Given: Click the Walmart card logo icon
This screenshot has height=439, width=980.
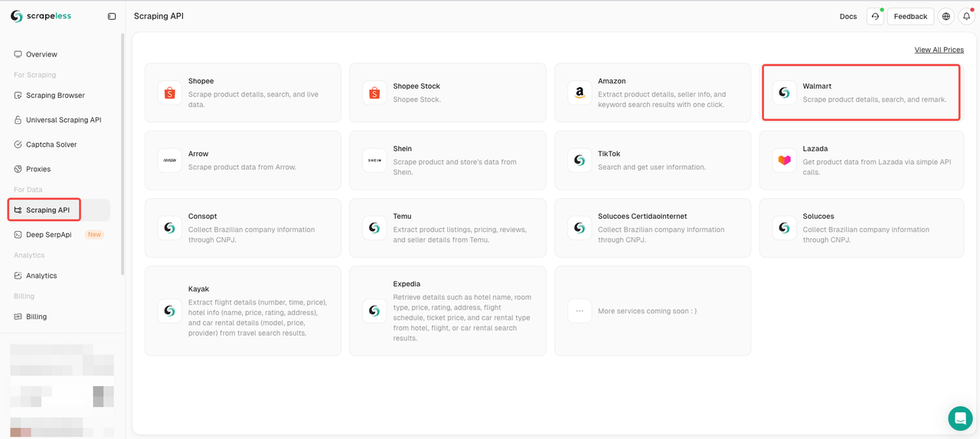Looking at the screenshot, I should point(784,93).
